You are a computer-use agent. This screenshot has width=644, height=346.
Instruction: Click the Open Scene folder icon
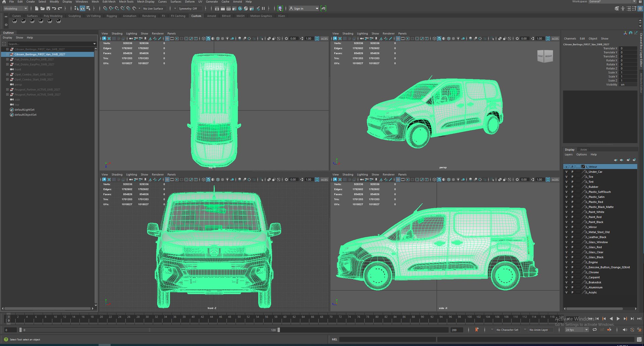[42, 8]
